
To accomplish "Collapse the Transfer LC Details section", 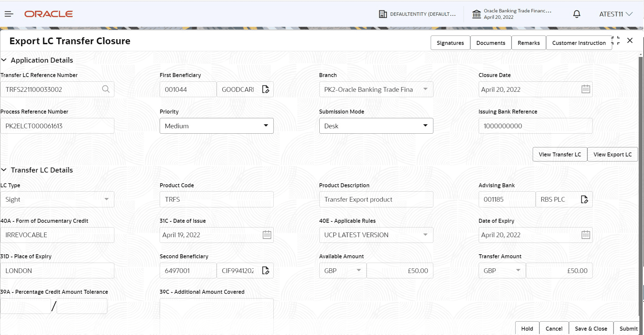I will click(x=4, y=170).
